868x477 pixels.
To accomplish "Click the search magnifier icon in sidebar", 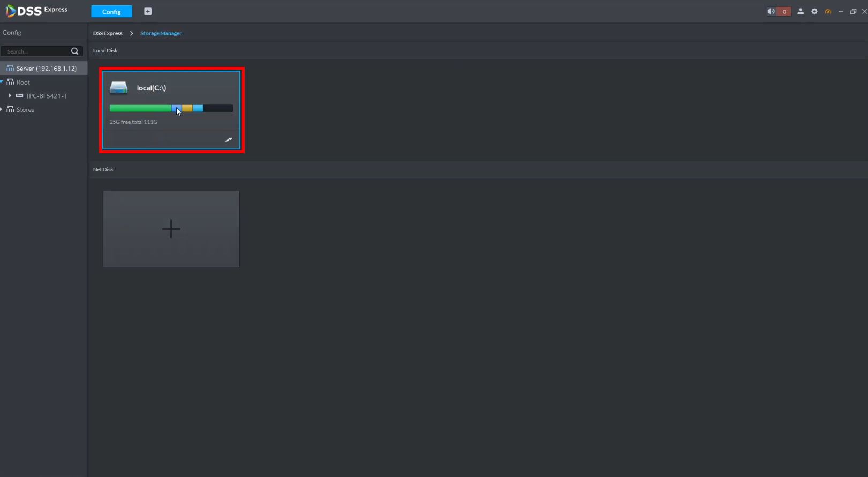I will (x=74, y=51).
